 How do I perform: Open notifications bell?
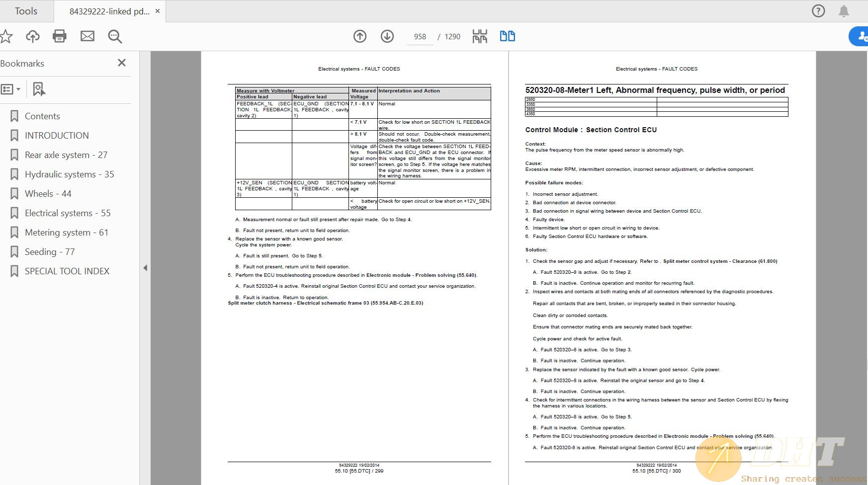point(844,11)
